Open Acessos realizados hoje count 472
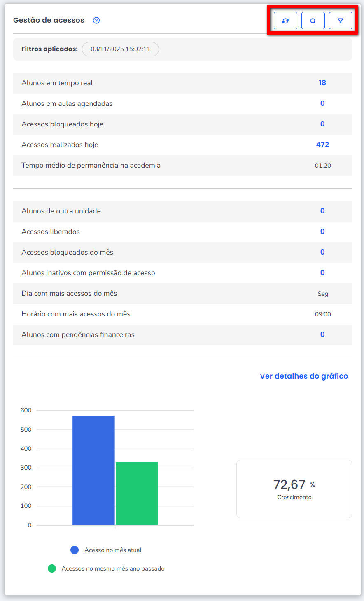The width and height of the screenshot is (364, 601). tap(322, 145)
